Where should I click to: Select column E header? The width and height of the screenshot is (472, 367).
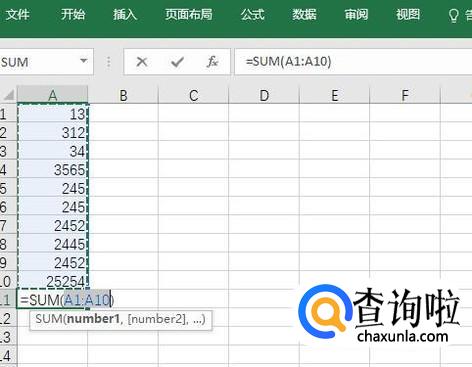coord(335,95)
